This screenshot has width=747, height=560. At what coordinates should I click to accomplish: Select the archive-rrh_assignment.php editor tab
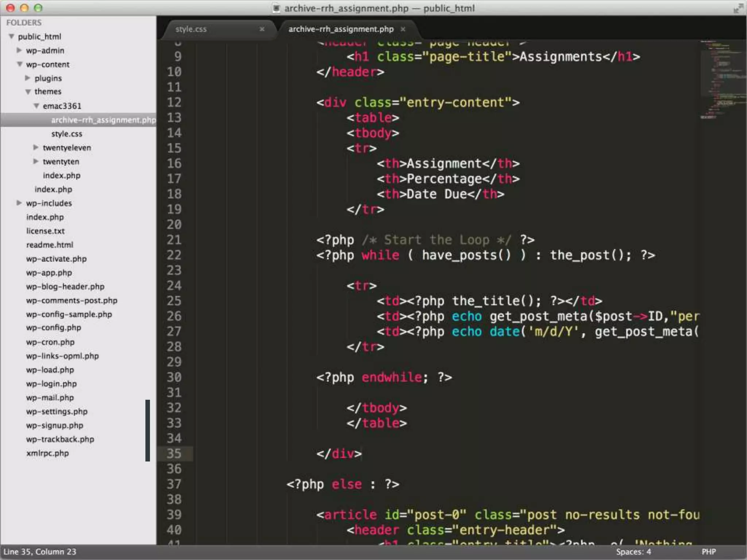(x=341, y=29)
